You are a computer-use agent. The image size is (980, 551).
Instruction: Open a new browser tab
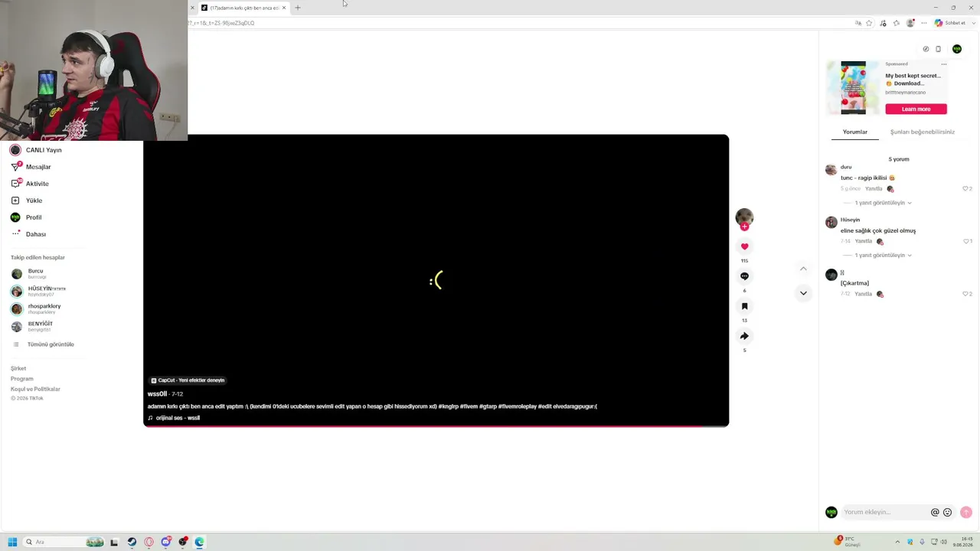click(x=298, y=8)
